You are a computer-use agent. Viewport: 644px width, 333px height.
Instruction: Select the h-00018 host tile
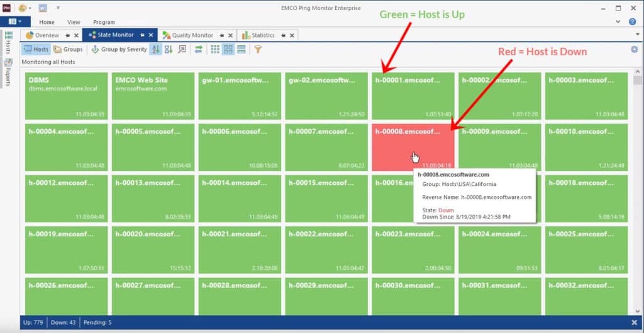[x=587, y=199]
